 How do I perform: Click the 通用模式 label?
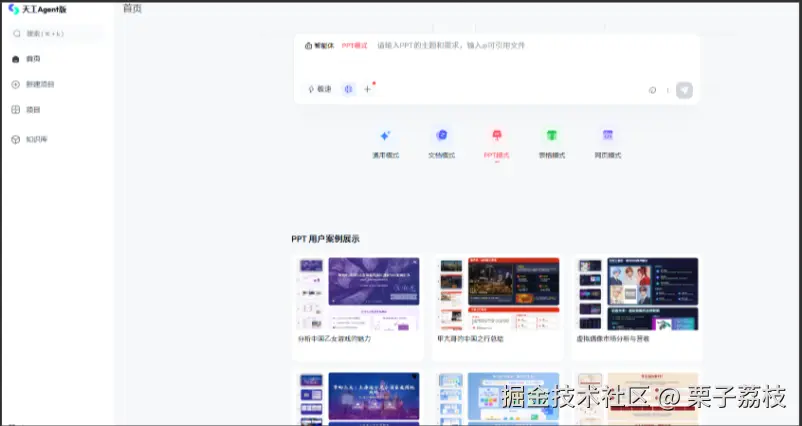[386, 155]
